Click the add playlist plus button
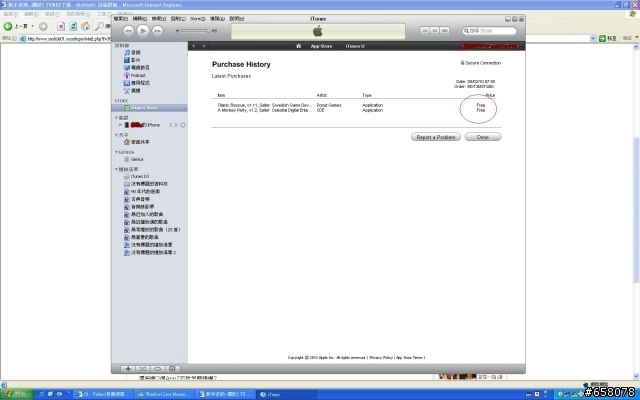The width and height of the screenshot is (640, 400). pos(128,369)
